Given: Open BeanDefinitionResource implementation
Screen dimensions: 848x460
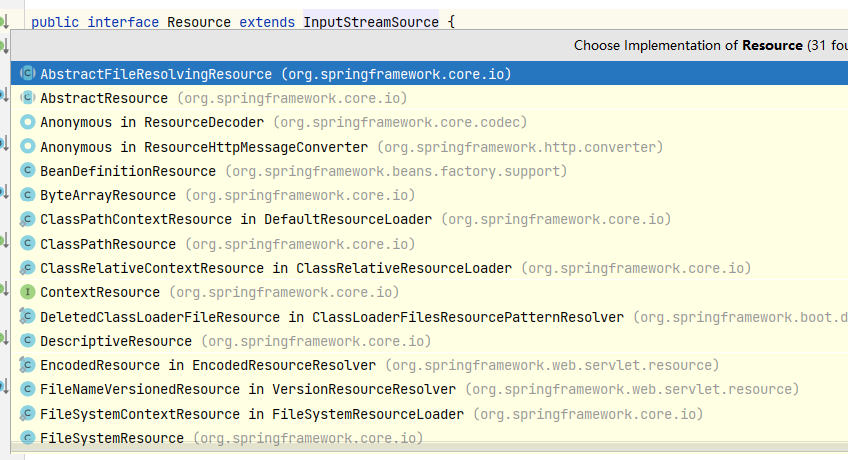Looking at the screenshot, I should [x=429, y=171].
